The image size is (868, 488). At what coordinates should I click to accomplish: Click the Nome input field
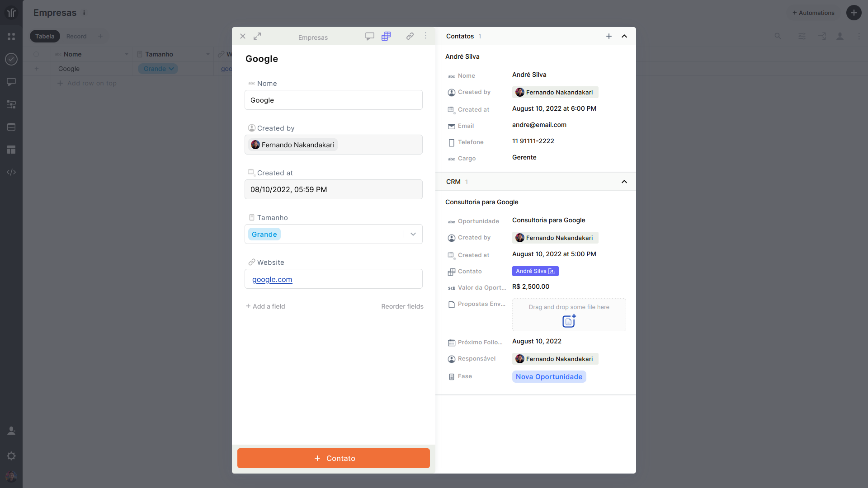coord(333,100)
